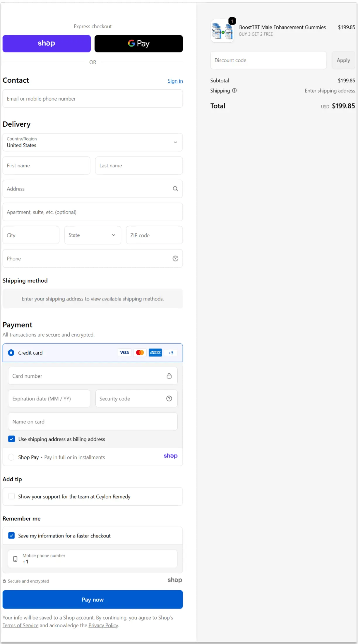This screenshot has height=644, width=358.
Task: Pay with the purple Shop express button
Action: click(47, 44)
